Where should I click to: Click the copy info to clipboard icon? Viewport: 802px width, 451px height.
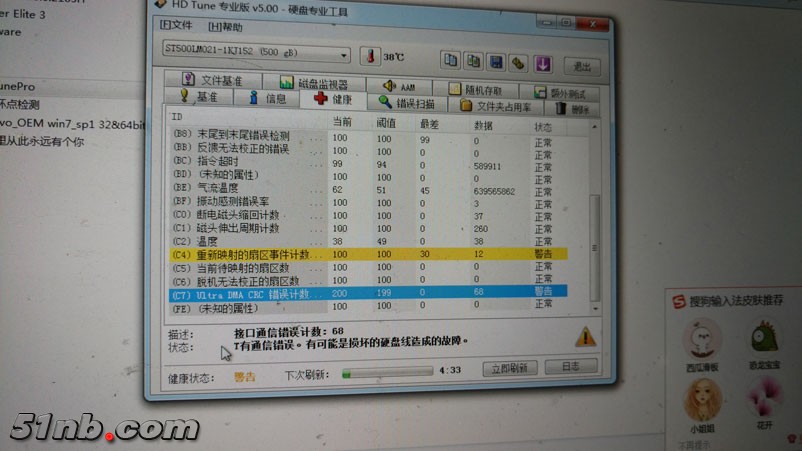pyautogui.click(x=448, y=60)
